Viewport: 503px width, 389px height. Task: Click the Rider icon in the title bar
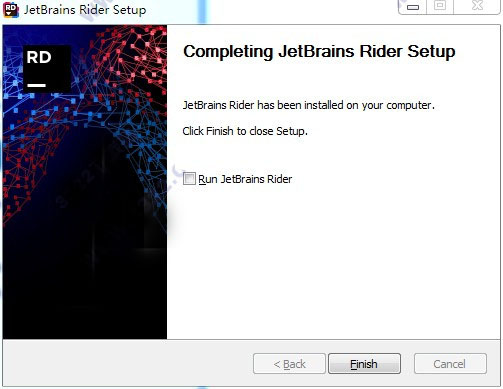click(11, 9)
